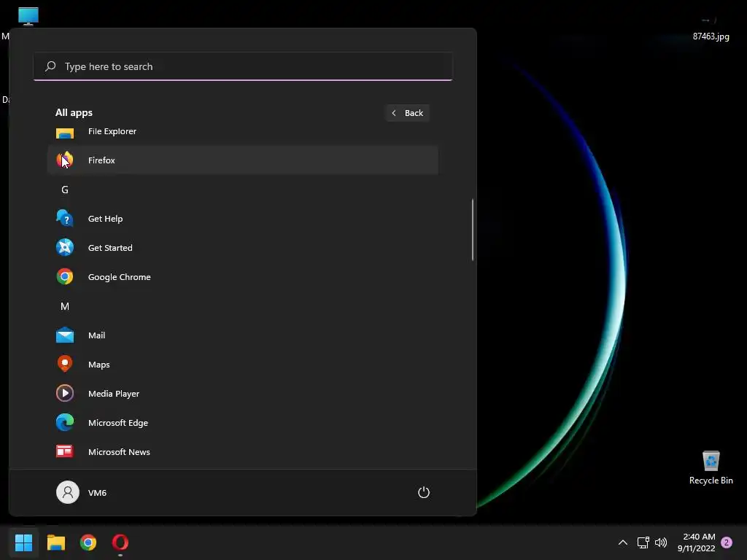747x560 pixels.
Task: Open Firefox from the All apps list
Action: [242, 160]
